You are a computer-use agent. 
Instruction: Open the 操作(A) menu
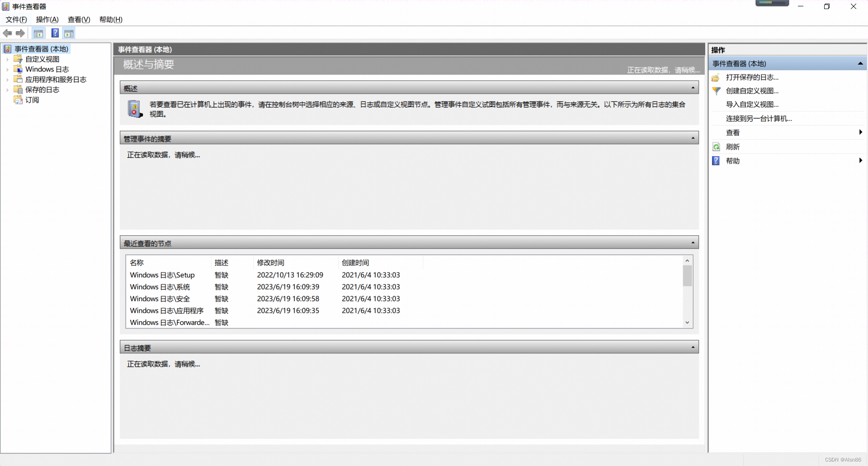click(47, 19)
